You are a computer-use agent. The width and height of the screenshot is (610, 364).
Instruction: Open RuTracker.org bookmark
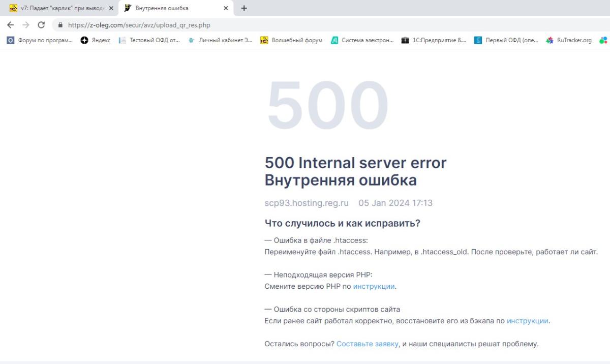569,41
